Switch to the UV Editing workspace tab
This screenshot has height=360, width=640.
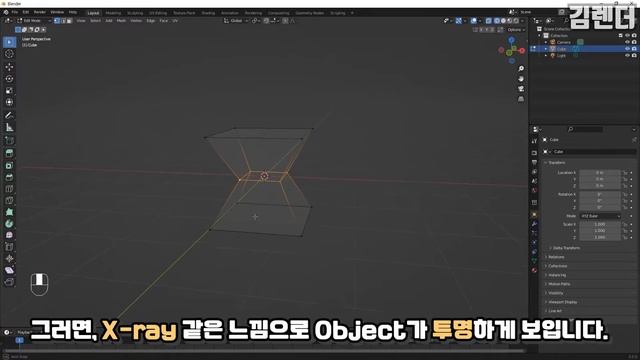click(158, 13)
